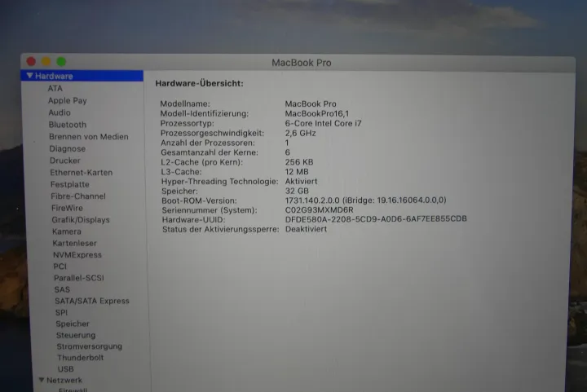Open the Thunderbolt entry

pos(81,358)
